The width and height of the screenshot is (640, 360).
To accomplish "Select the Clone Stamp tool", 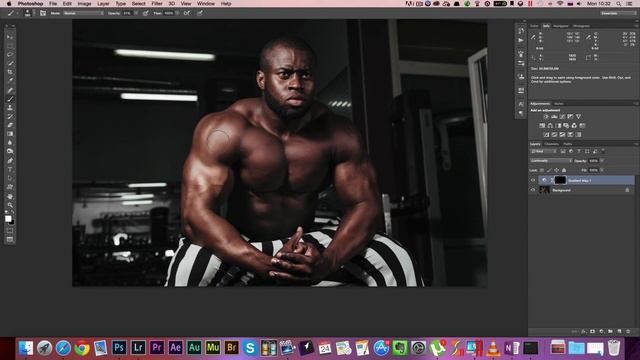I will click(x=10, y=108).
